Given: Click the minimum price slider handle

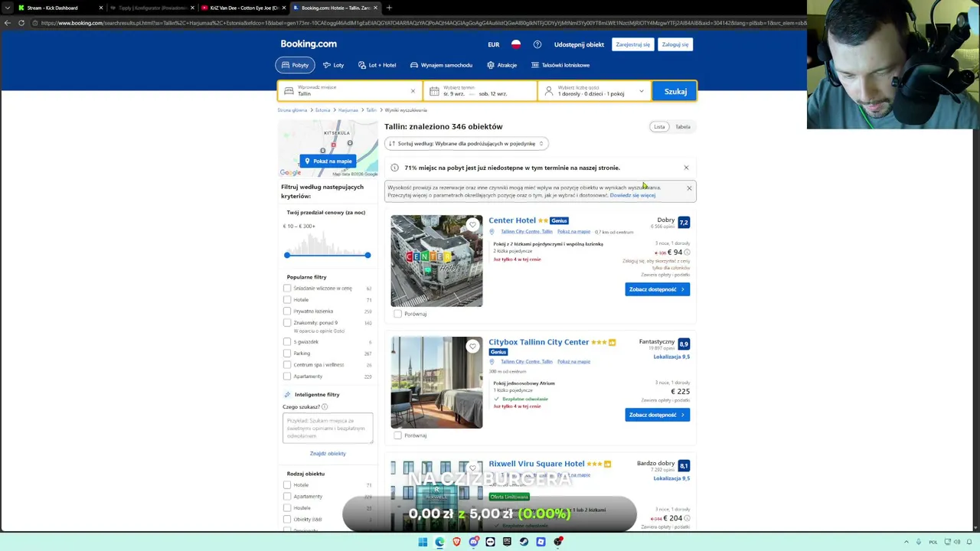Looking at the screenshot, I should [x=287, y=255].
